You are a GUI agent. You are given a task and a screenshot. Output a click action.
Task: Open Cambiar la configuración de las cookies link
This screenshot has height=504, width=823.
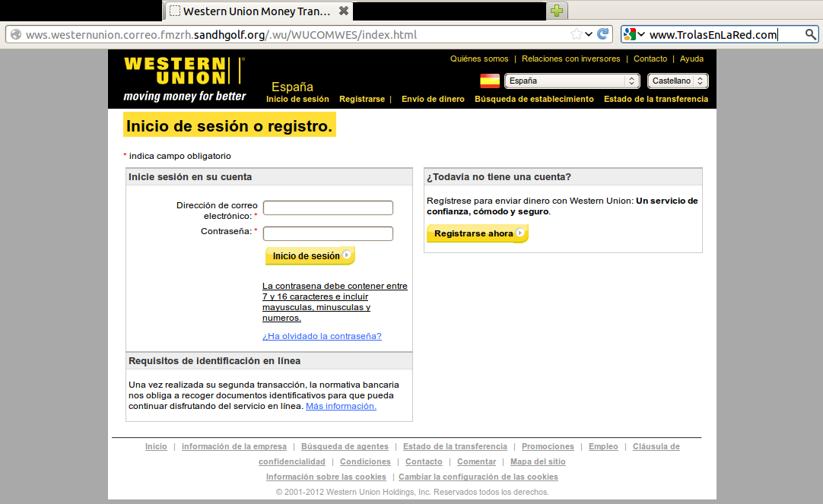pos(478,477)
